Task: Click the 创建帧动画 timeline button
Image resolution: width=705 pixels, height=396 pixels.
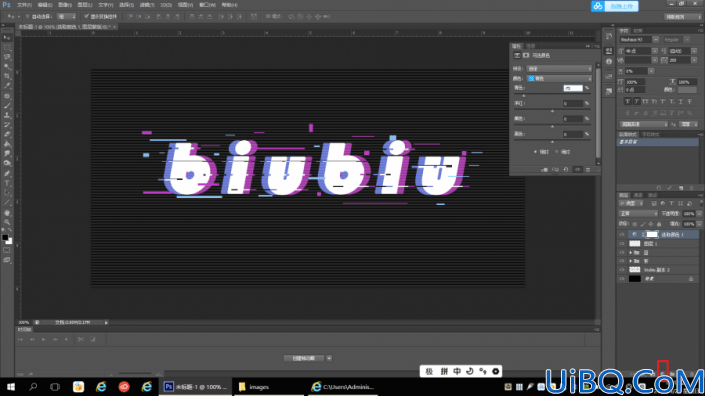Action: click(304, 358)
